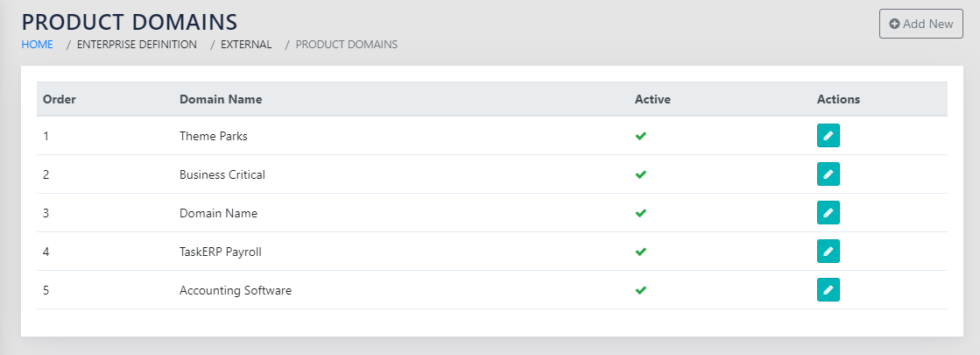The width and height of the screenshot is (980, 355).
Task: Edit the Accounting Software domain
Action: coord(828,290)
